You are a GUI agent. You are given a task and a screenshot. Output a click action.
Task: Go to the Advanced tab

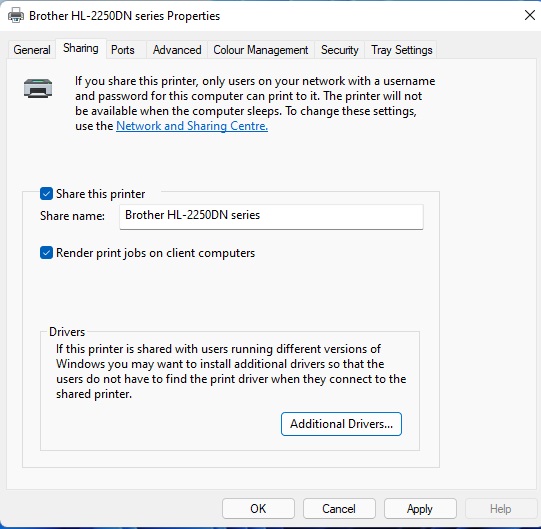pyautogui.click(x=177, y=50)
